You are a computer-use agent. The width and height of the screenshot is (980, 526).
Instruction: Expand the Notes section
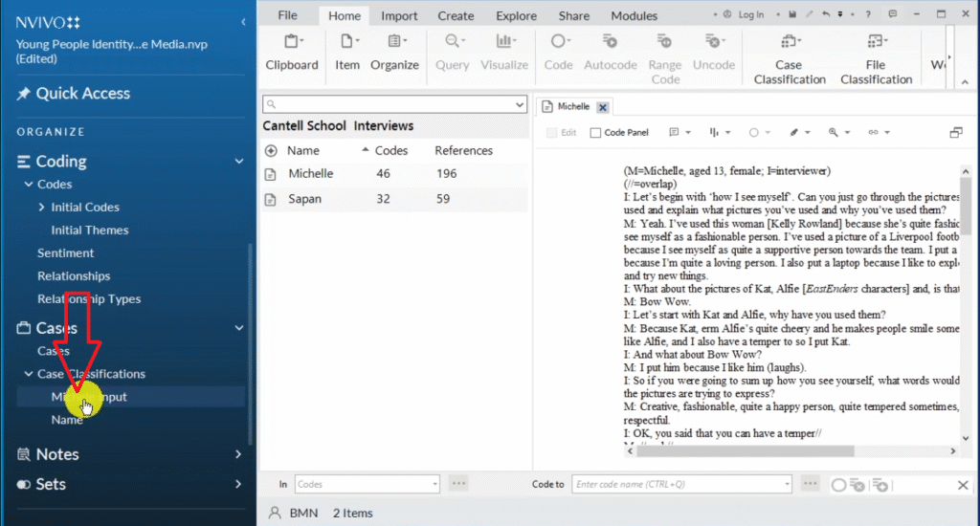coord(238,454)
